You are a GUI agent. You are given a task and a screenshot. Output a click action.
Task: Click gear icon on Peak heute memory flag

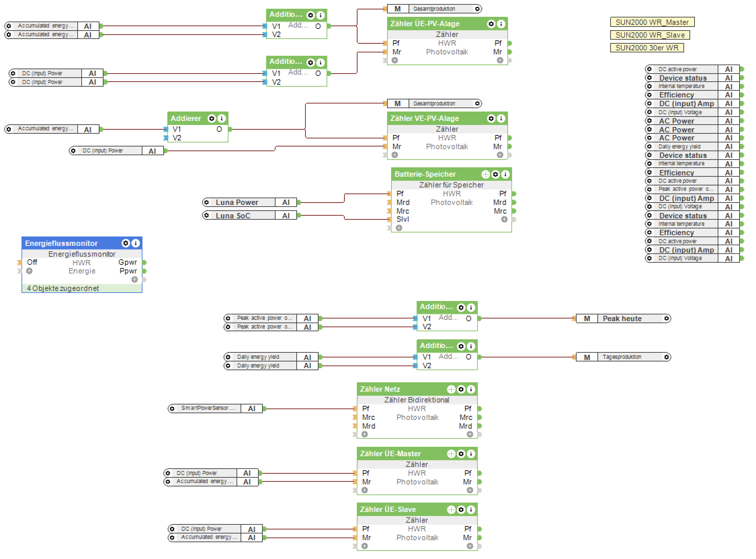666,318
